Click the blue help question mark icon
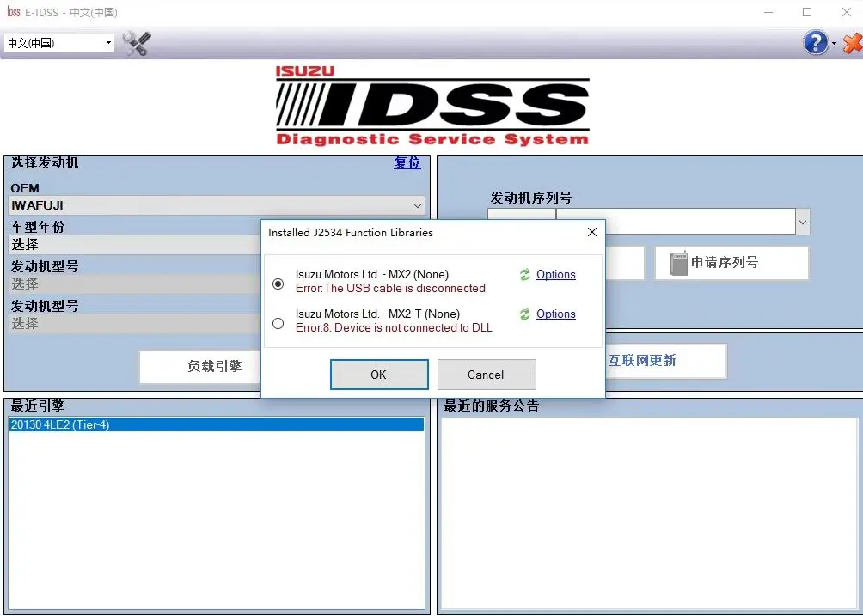The height and width of the screenshot is (616, 863). pyautogui.click(x=816, y=43)
